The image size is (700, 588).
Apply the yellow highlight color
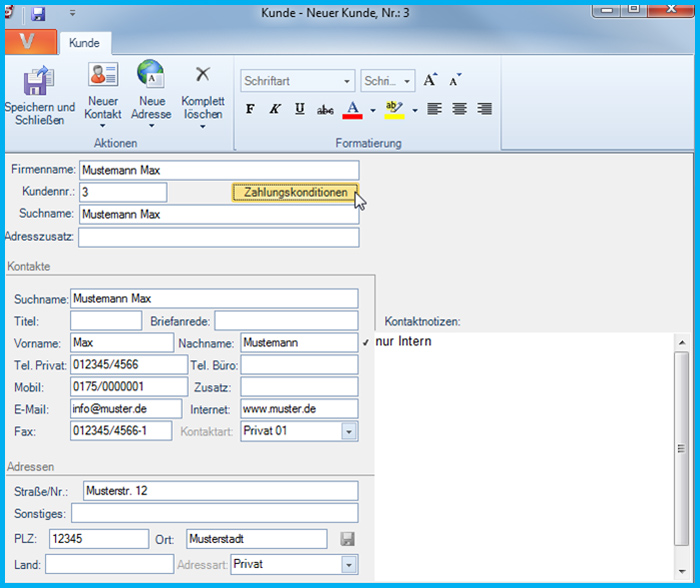395,109
